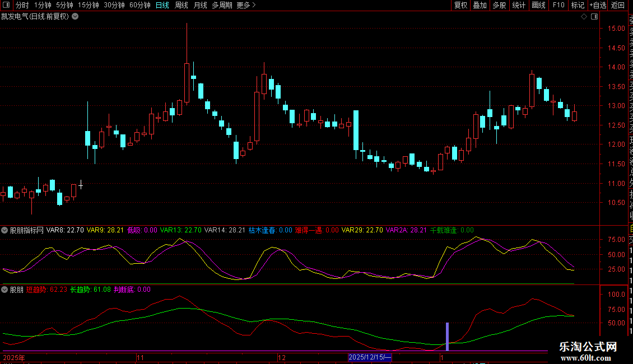Switch to the 分时 intraday chart tab
Viewport: 633px width, 364px height.
pyautogui.click(x=22, y=5)
